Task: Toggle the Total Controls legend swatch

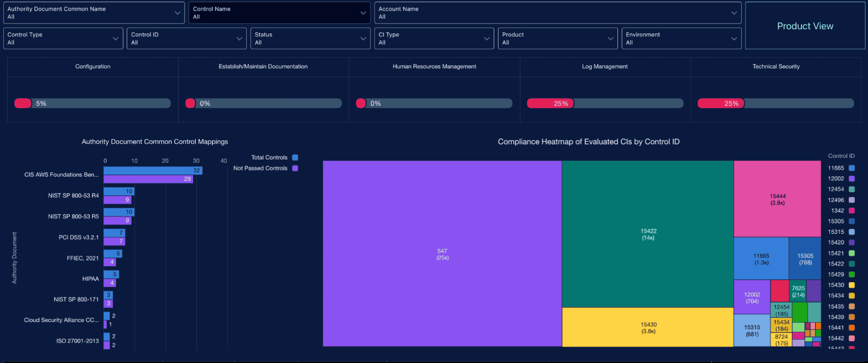Action: tap(295, 157)
